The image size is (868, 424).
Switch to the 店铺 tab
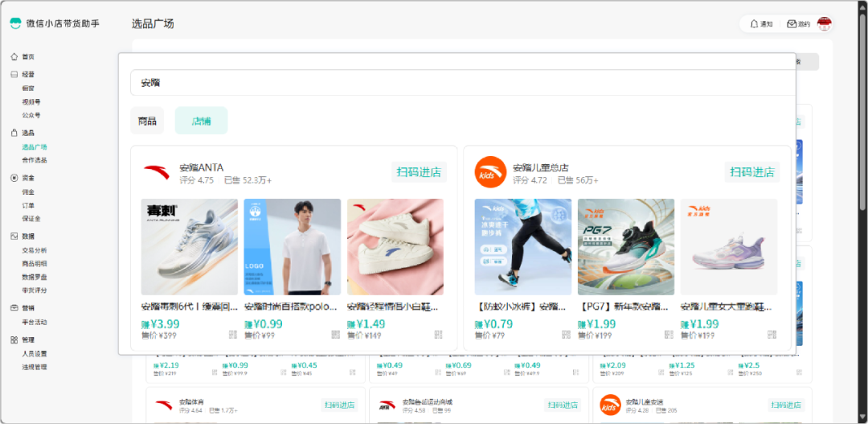pos(201,121)
